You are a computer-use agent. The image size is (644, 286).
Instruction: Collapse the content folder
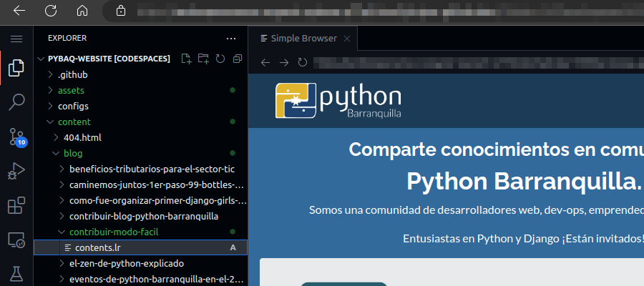(140, 122)
